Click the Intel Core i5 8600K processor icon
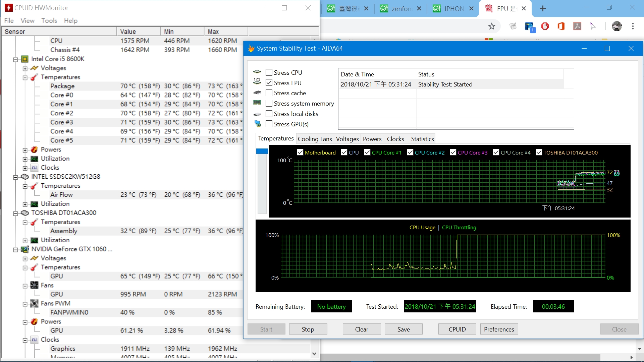Screen dimensions: 644x362 click(25, 59)
